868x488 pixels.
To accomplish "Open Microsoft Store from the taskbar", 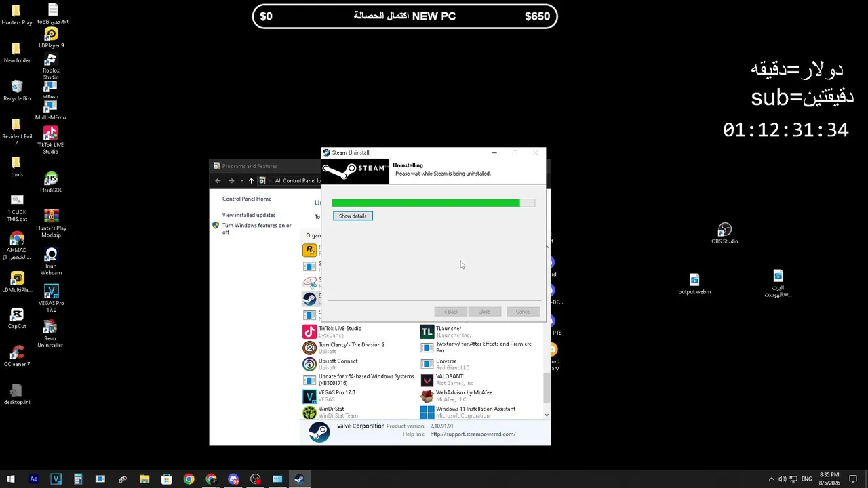I will pos(167,479).
